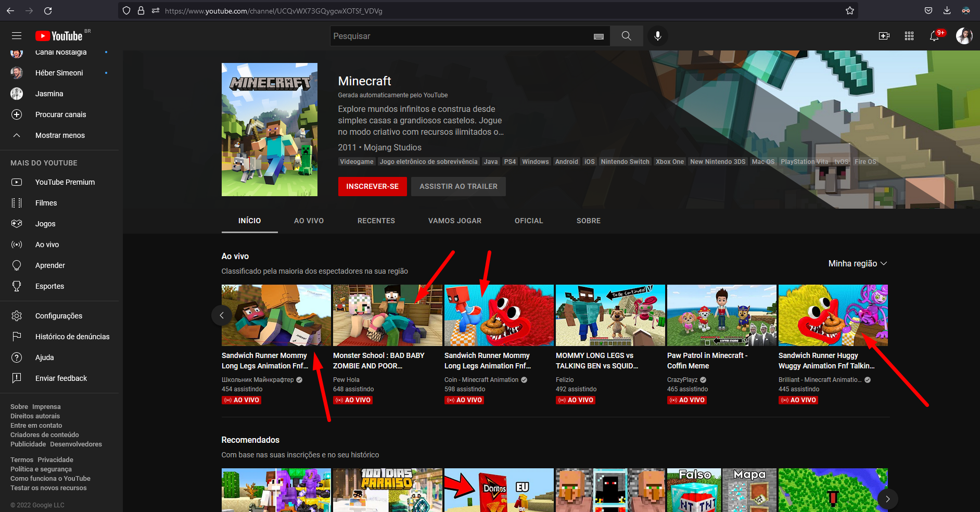Viewport: 980px width, 512px height.
Task: Open Save to Pocket icon
Action: [928, 10]
